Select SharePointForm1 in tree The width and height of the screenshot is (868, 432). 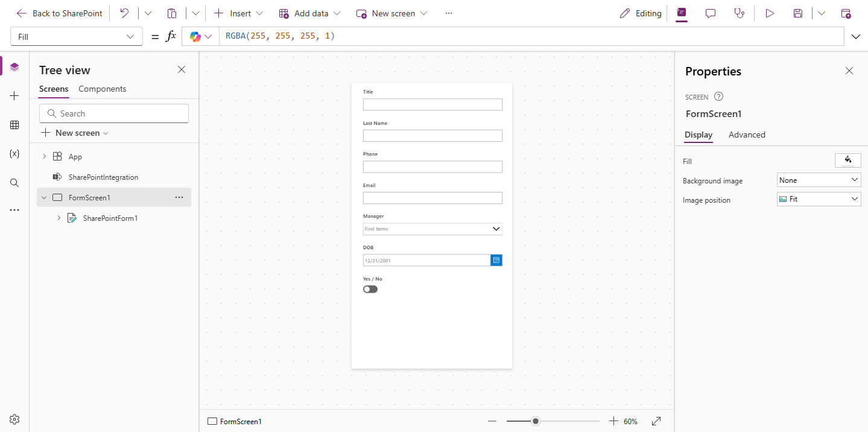pos(110,218)
